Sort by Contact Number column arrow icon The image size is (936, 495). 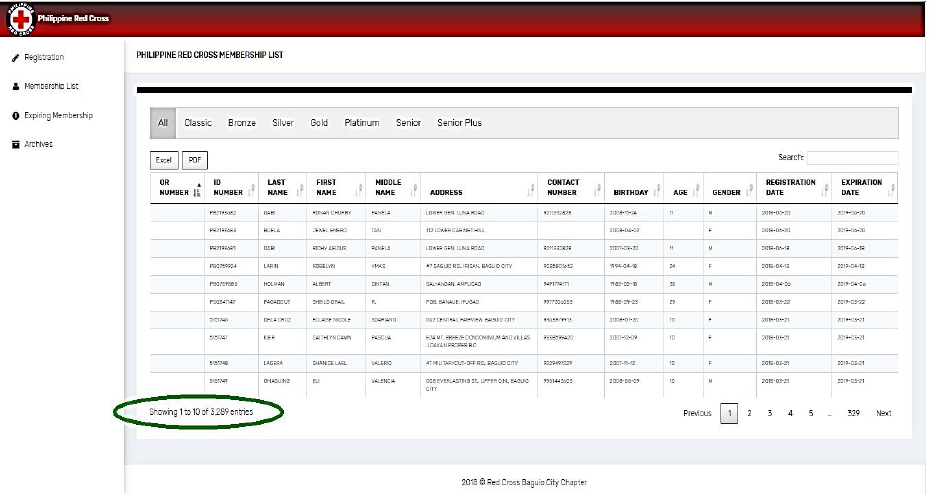point(598,190)
